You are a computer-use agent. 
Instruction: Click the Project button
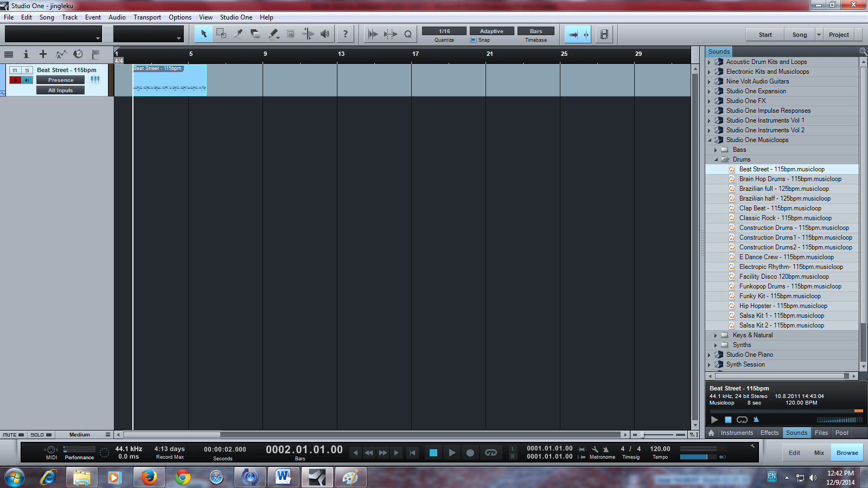click(839, 35)
